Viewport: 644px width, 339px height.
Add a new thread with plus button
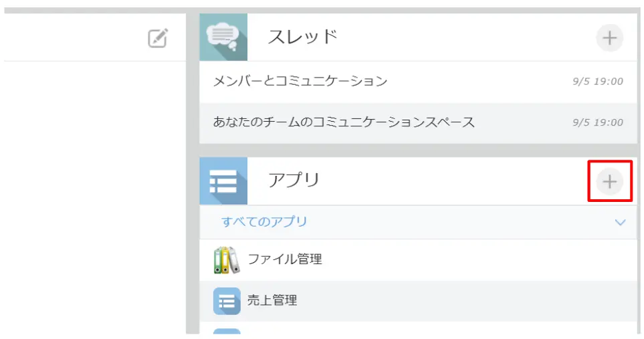click(609, 38)
